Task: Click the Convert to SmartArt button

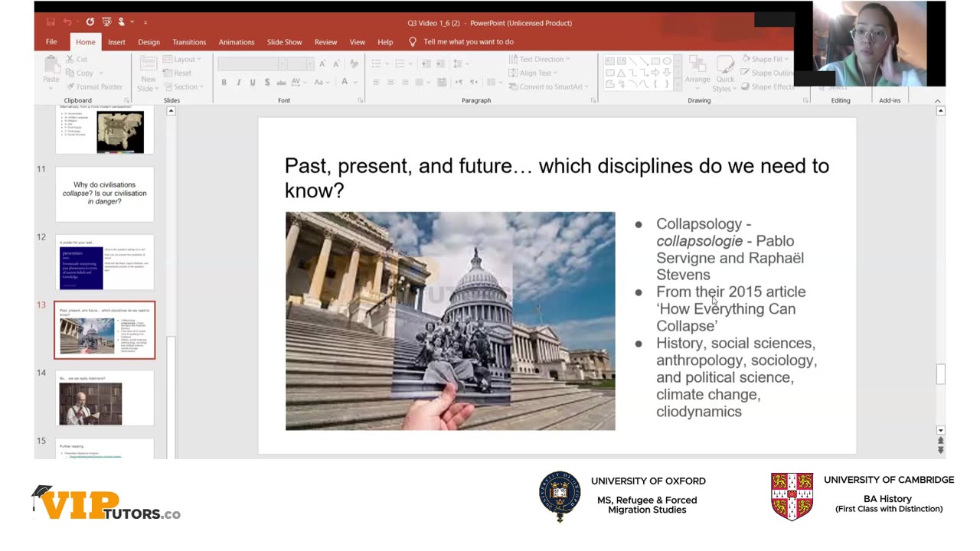Action: pos(547,86)
